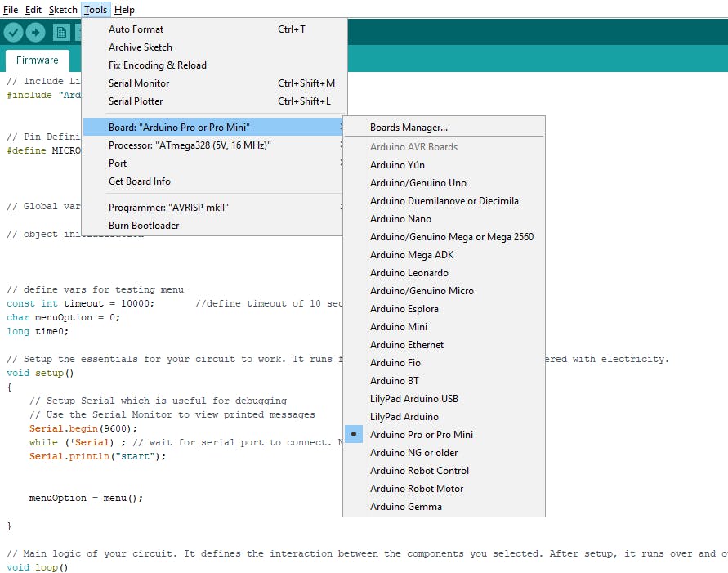Screen dimensions: 728x573
Task: Expand the Processor ATmega328 submenu
Action: 190,145
